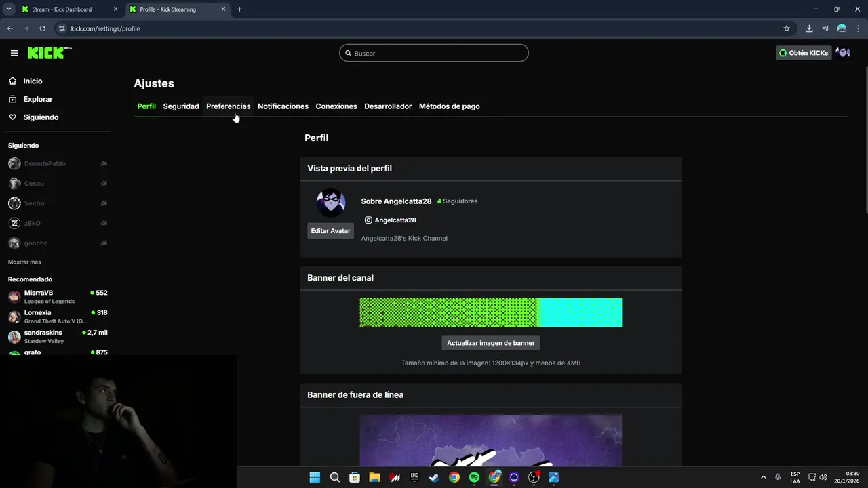The height and width of the screenshot is (488, 868).
Task: Switch to the Seguridad tab
Action: (x=181, y=106)
